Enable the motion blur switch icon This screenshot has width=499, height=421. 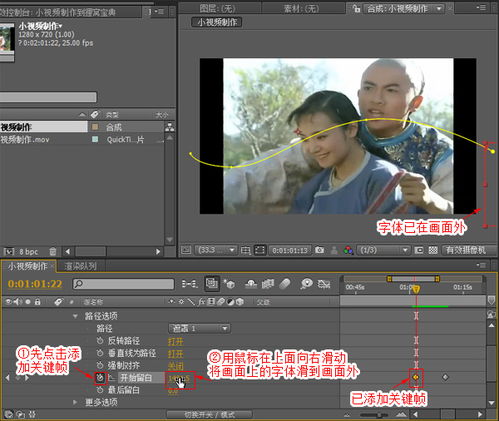[x=285, y=284]
